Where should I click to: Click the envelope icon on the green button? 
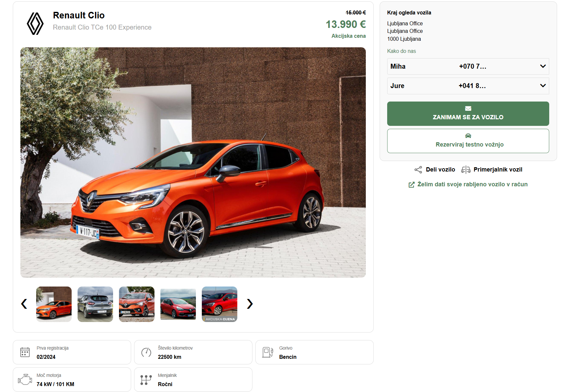click(x=468, y=108)
